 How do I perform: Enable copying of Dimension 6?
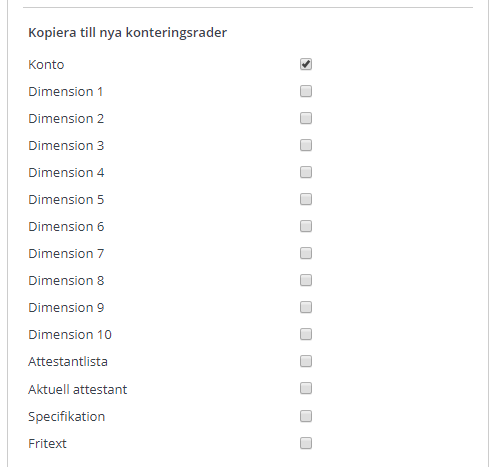[306, 226]
